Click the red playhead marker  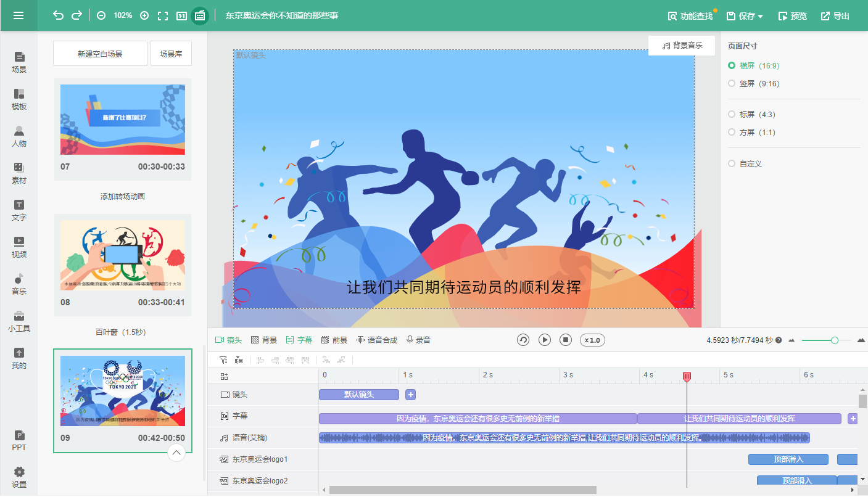point(687,376)
